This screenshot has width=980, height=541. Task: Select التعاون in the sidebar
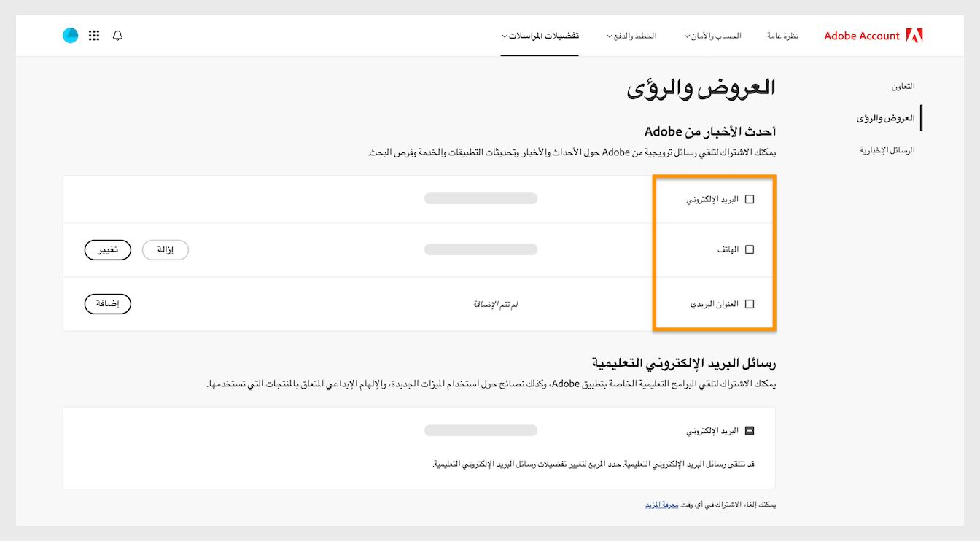(x=904, y=85)
